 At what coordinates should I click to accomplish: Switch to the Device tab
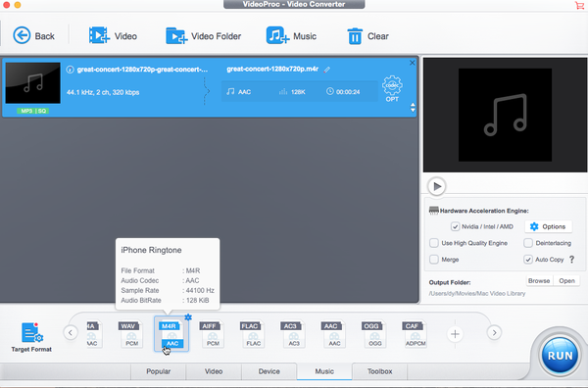[x=269, y=371]
